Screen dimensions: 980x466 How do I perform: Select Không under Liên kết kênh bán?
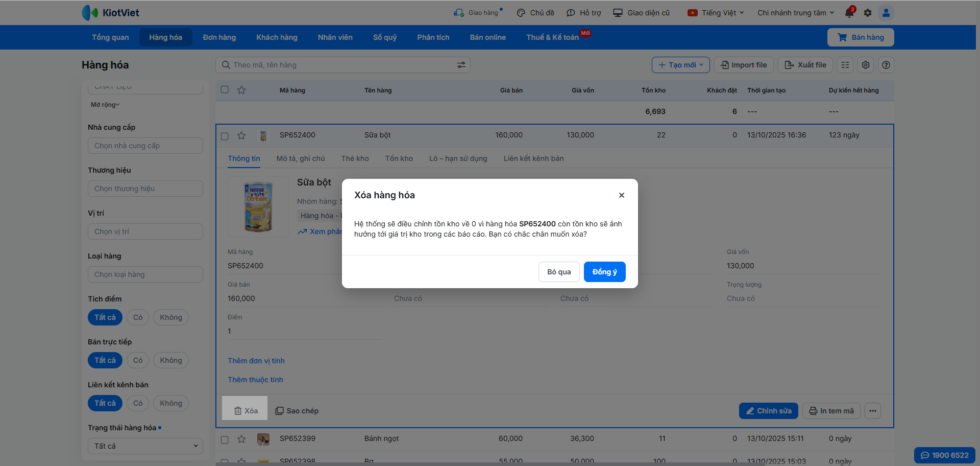[x=171, y=403]
